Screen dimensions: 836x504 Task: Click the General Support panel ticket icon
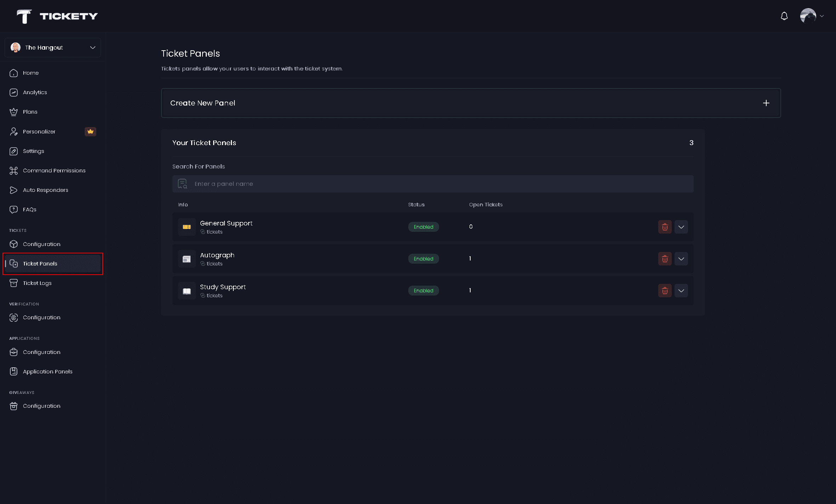[187, 227]
